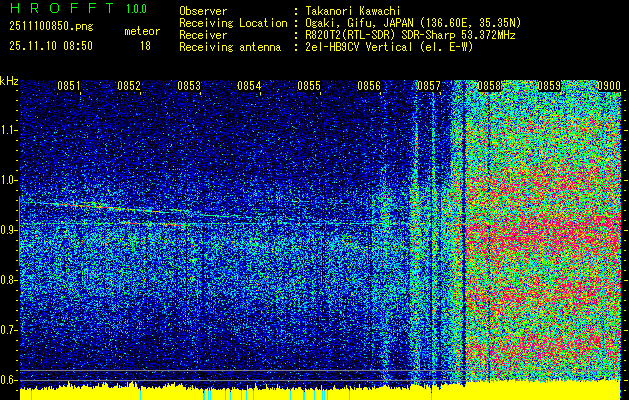Click the 0858 time marker
The image size is (629, 400).
(489, 86)
